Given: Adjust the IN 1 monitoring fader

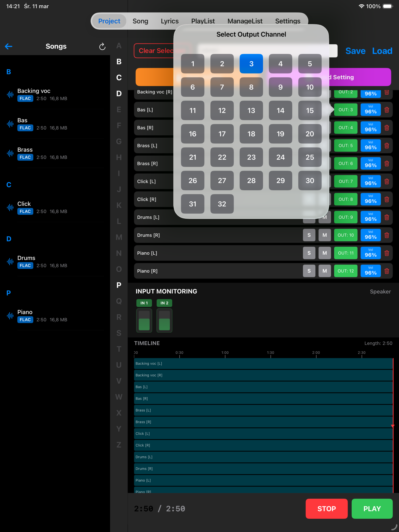Looking at the screenshot, I should tap(144, 321).
